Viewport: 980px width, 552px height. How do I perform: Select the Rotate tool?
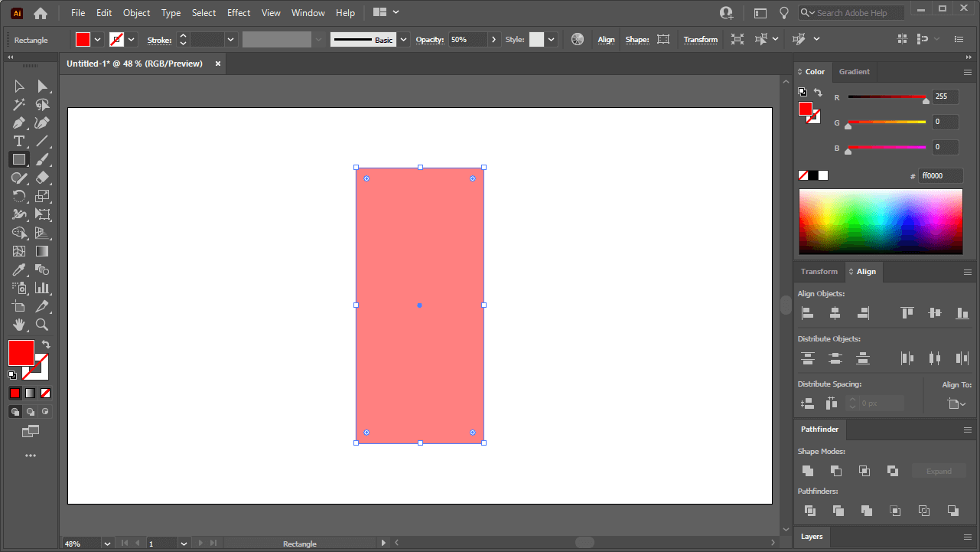click(x=19, y=196)
